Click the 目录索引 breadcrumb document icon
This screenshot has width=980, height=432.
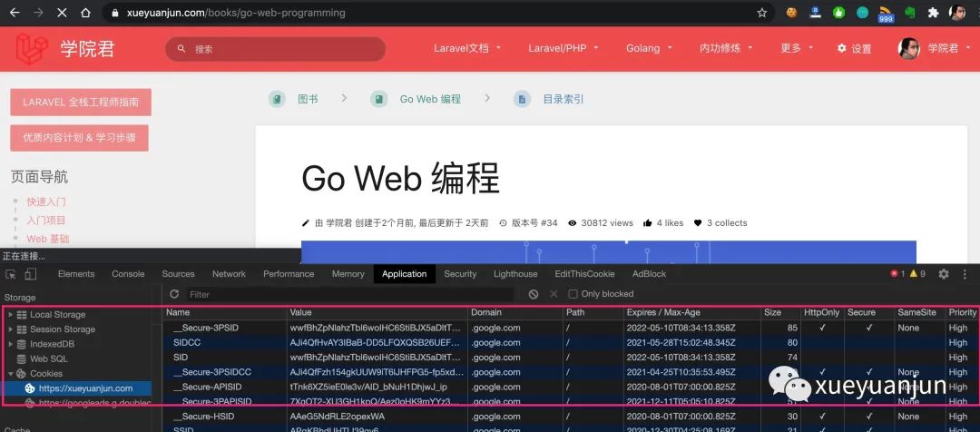(x=522, y=99)
